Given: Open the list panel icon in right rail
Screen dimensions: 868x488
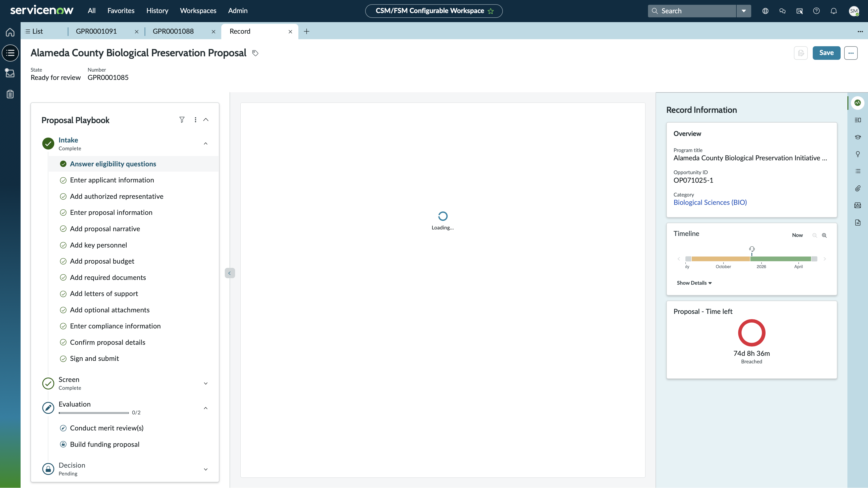Looking at the screenshot, I should (x=857, y=171).
